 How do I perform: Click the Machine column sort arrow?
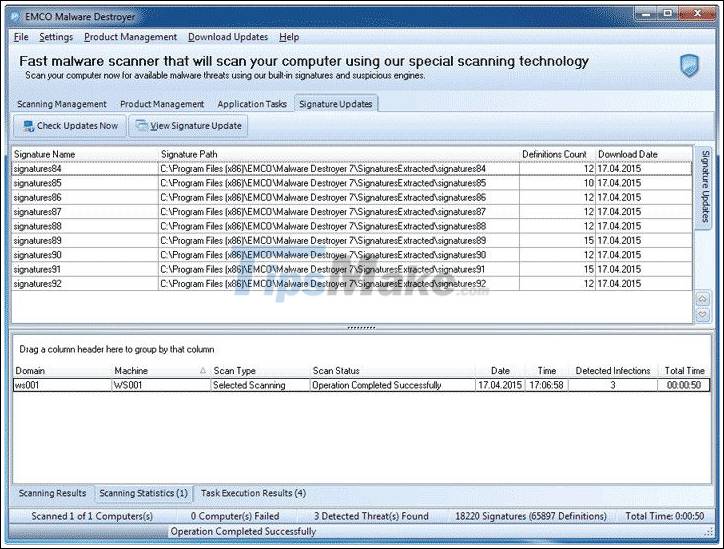pyautogui.click(x=203, y=371)
